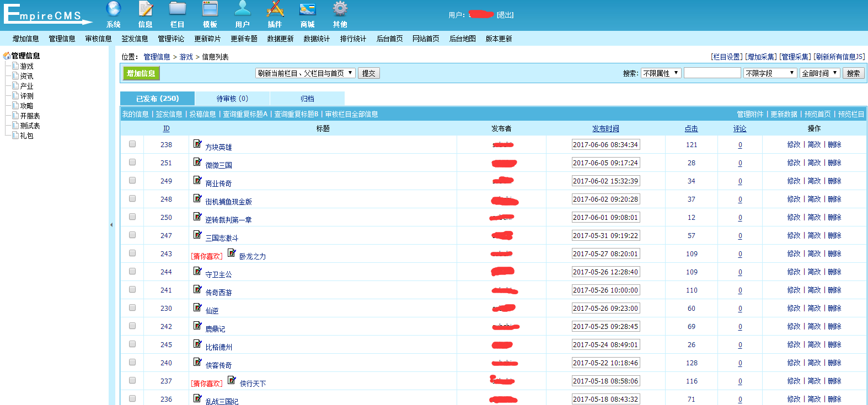This screenshot has width=868, height=405.
Task: Open the 商城 shop icon
Action: (x=307, y=9)
